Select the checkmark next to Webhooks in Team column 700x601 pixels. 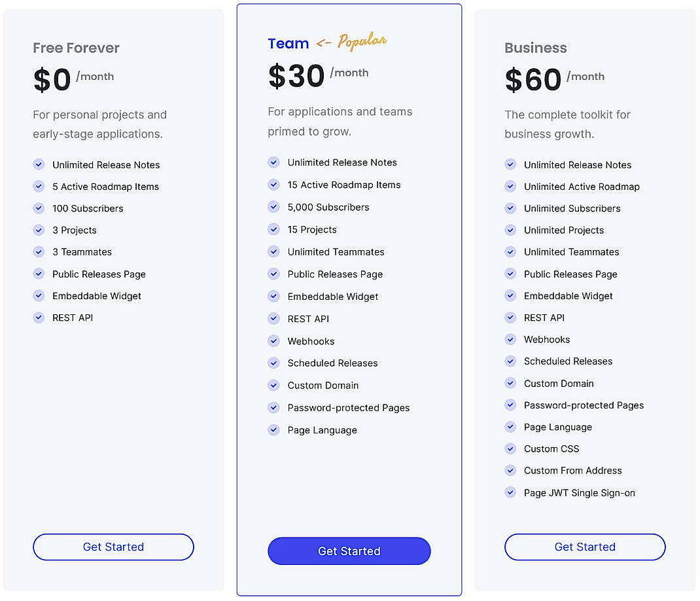point(273,340)
